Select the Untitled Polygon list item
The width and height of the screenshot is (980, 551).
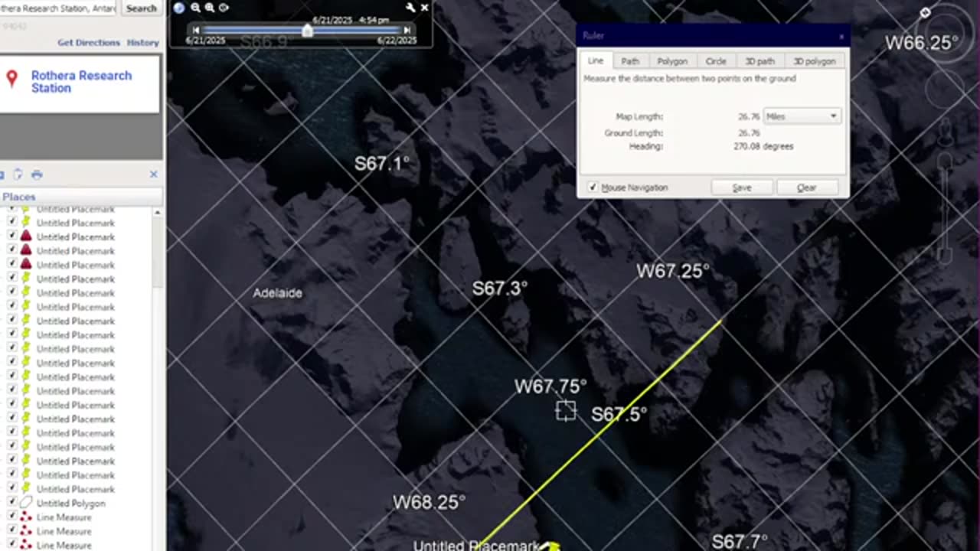click(x=71, y=503)
